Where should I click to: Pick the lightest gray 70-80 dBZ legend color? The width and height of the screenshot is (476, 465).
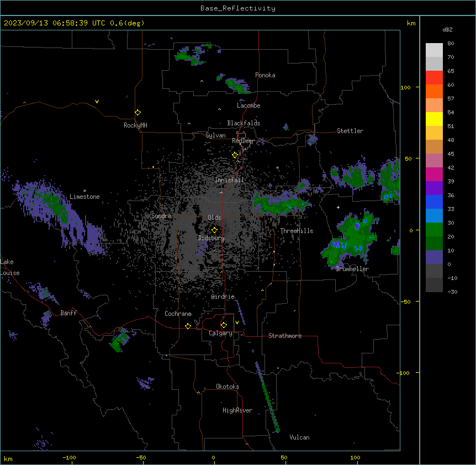434,50
